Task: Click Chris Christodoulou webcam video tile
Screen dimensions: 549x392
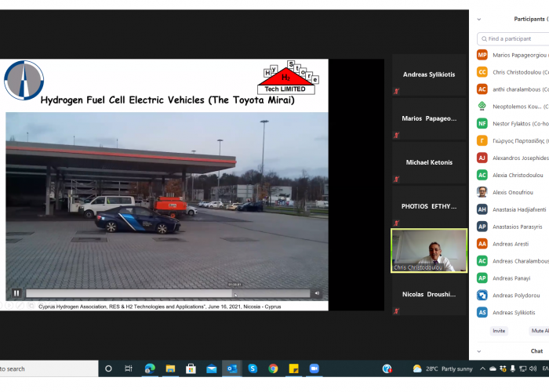Action: click(x=429, y=251)
